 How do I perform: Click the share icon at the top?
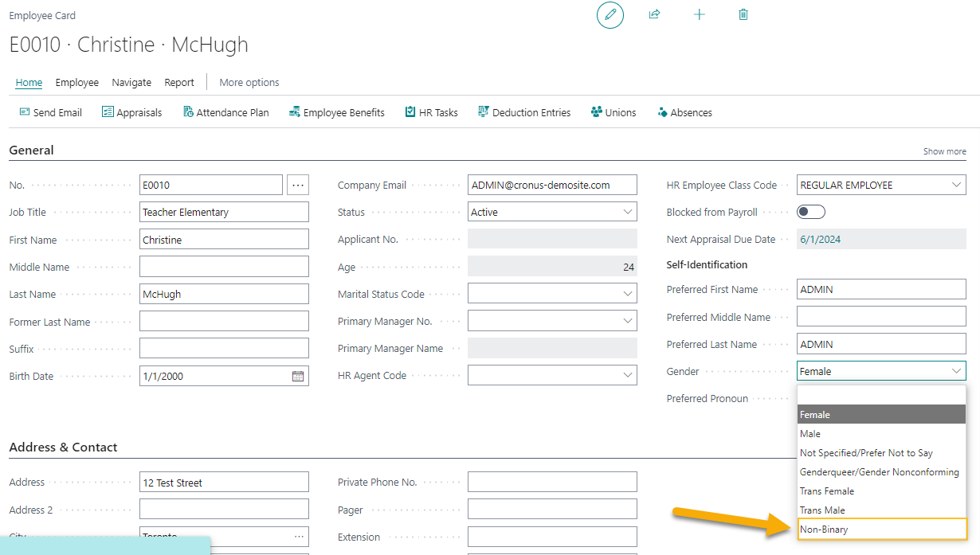[x=654, y=14]
